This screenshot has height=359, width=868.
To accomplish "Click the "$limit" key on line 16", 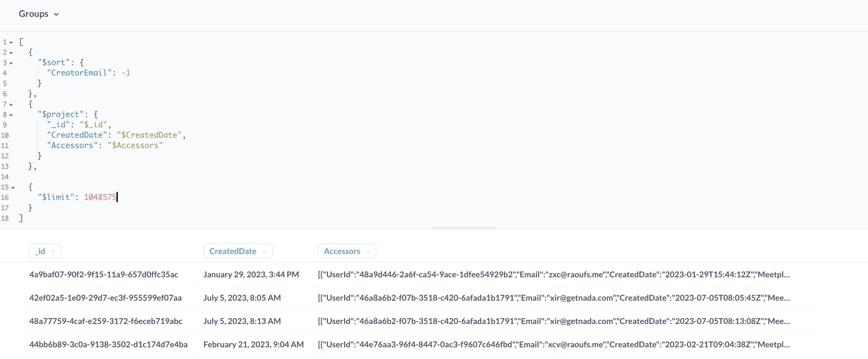I will [56, 197].
